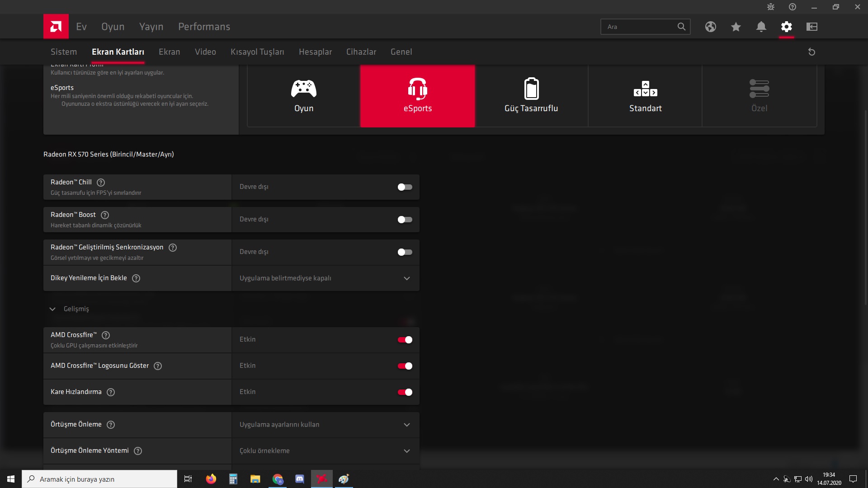
Task: Click the reset defaults arrow icon
Action: [x=811, y=52]
